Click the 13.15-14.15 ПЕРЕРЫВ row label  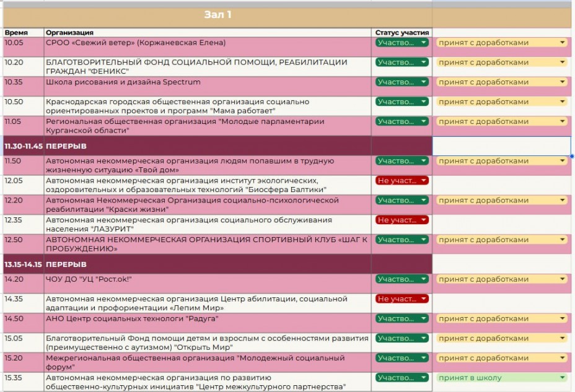click(x=22, y=264)
